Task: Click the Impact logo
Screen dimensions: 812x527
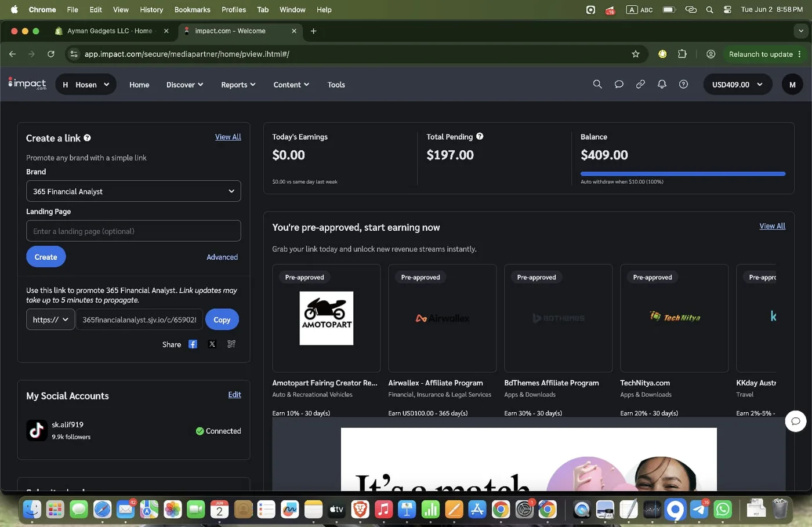Action: [27, 84]
